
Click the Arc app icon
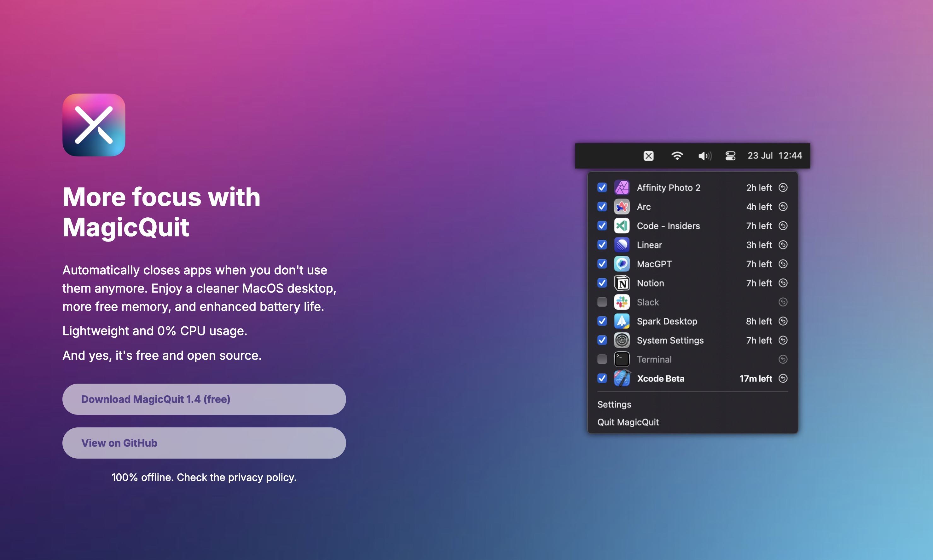click(622, 207)
